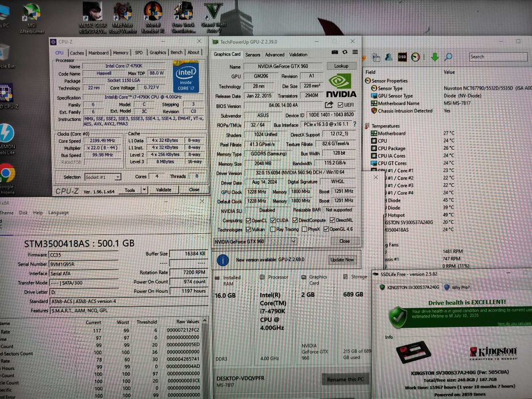532x399 pixels.
Task: Toggle Vulkan checkbox in GPU-Z
Action: pos(248,229)
